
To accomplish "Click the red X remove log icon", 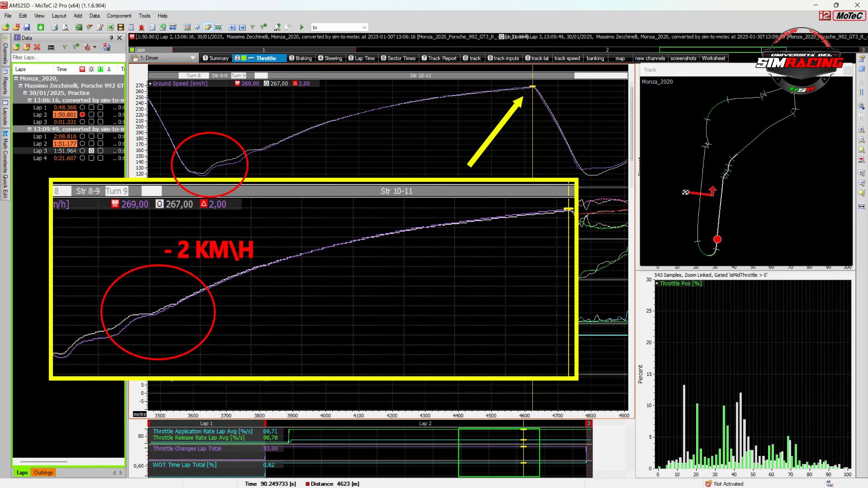I will tap(37, 47).
